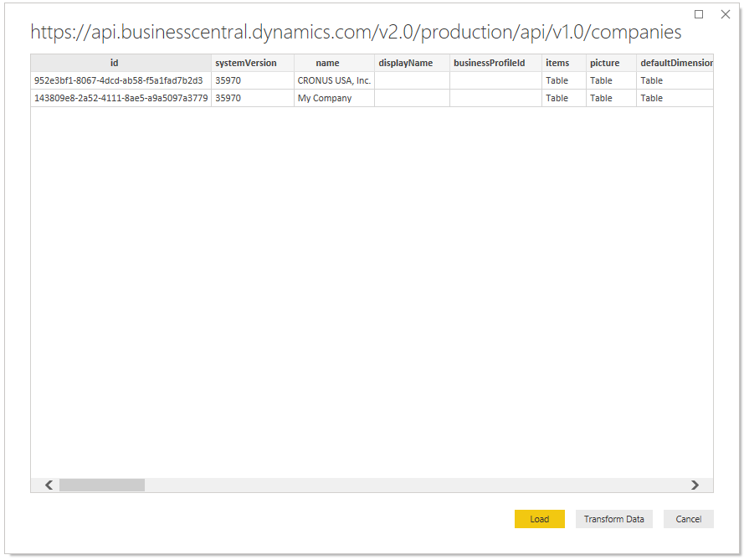This screenshot has width=744, height=560.
Task: Click the Load button
Action: click(539, 519)
